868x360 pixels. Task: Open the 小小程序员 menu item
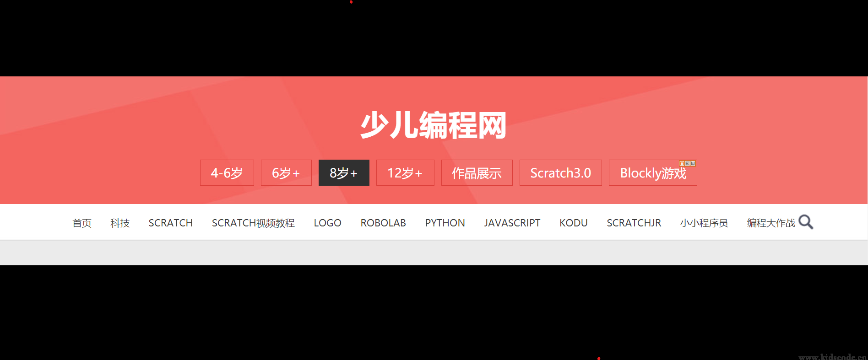point(704,223)
